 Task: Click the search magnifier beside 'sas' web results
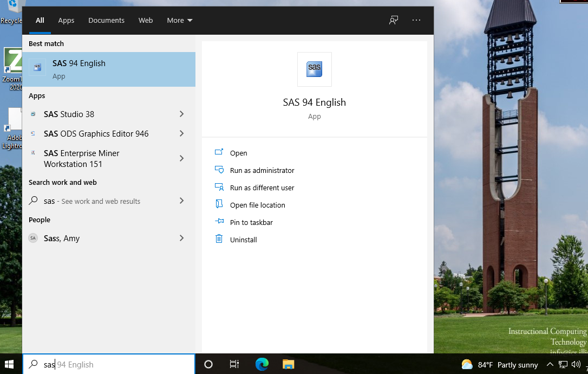point(34,201)
